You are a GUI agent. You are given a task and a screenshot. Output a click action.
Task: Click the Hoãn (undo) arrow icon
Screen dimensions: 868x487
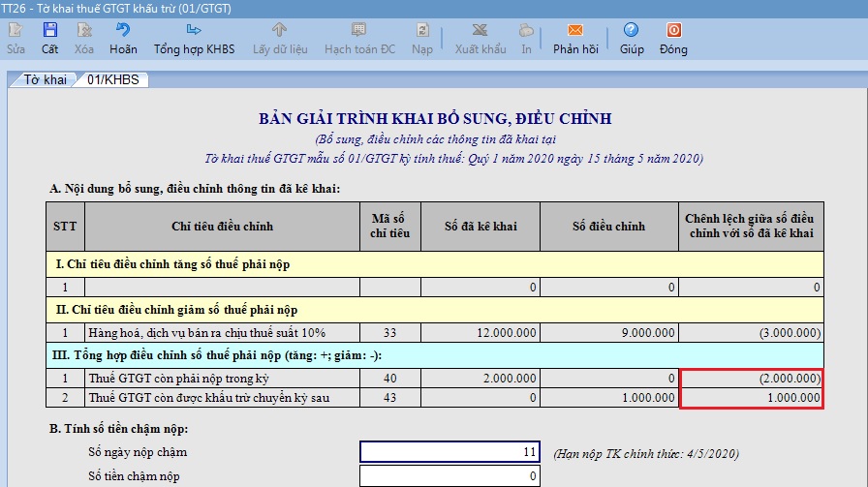pyautogui.click(x=123, y=29)
